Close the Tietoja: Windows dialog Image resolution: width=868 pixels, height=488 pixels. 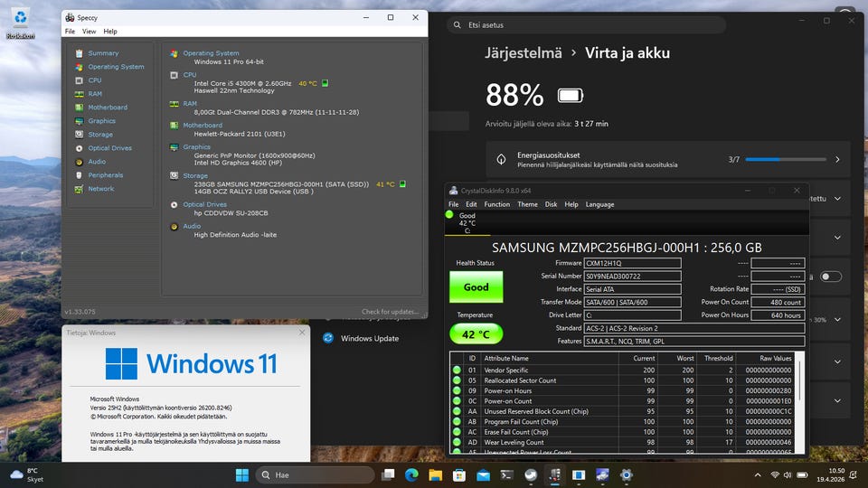[x=302, y=333]
